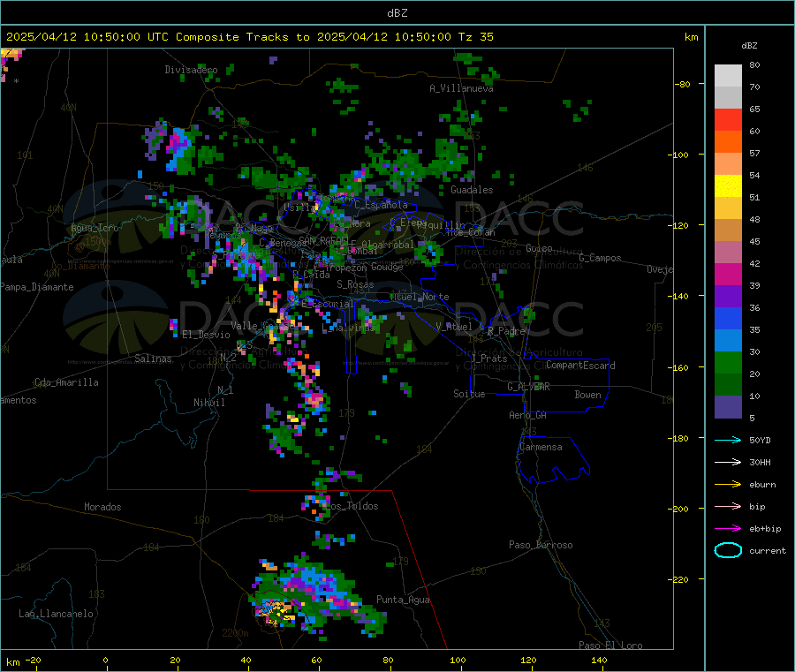Image resolution: width=795 pixels, height=672 pixels.
Task: Click the 'Soitue' map label
Action: 469,394
